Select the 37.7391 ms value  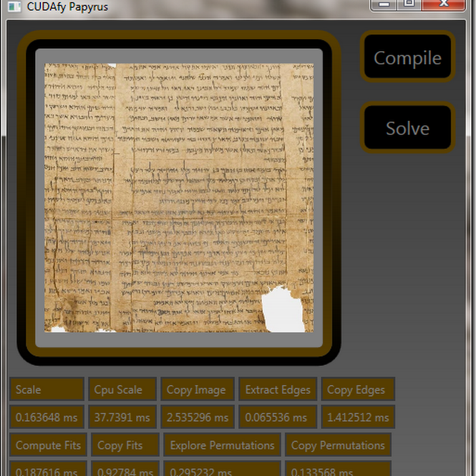click(123, 417)
